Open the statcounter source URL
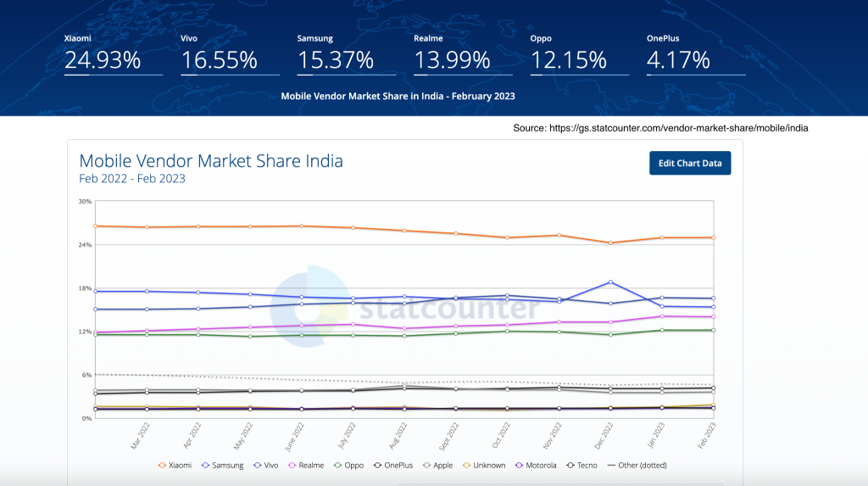Viewport: 868px width, 486px height. (x=679, y=128)
